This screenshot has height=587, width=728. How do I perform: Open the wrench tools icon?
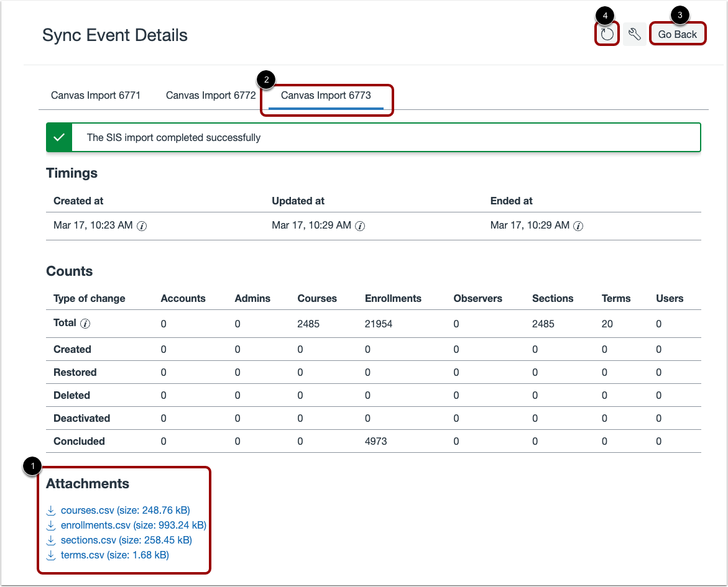635,34
